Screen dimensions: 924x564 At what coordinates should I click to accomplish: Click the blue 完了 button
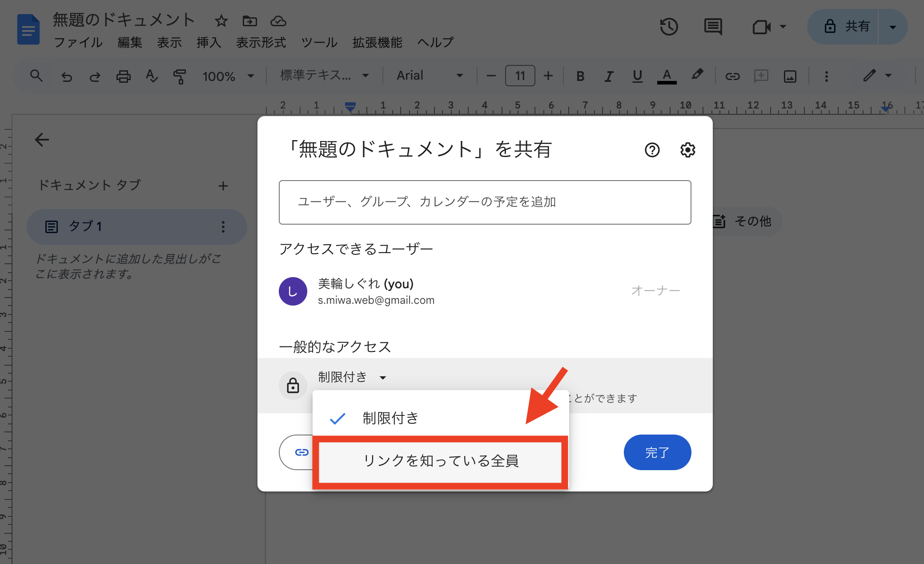(657, 452)
